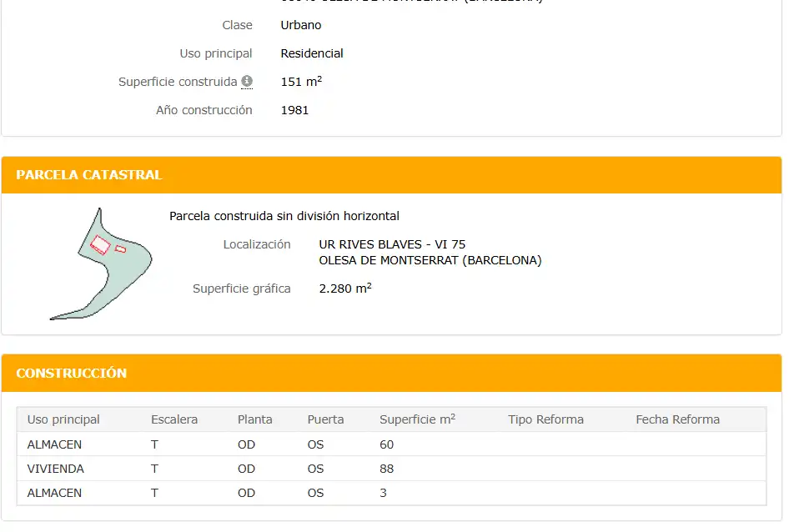Screen dimensions: 794x532
Task: Click the Superficie construida label
Action: (x=178, y=82)
